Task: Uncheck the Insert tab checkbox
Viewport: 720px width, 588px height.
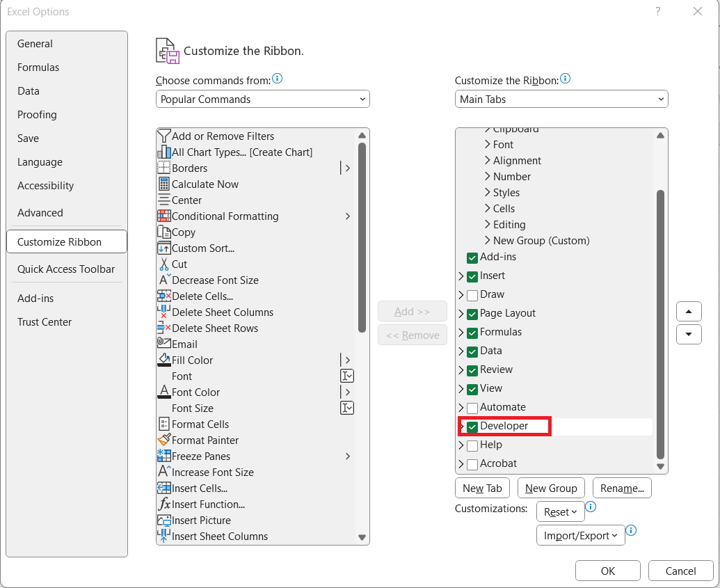Action: pos(472,276)
